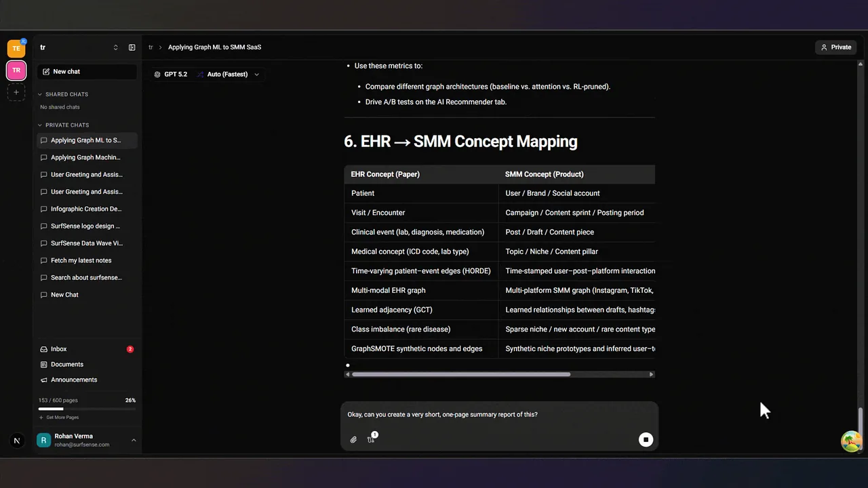Click the palm tree avatar icon
This screenshot has height=488, width=868.
coord(851,441)
